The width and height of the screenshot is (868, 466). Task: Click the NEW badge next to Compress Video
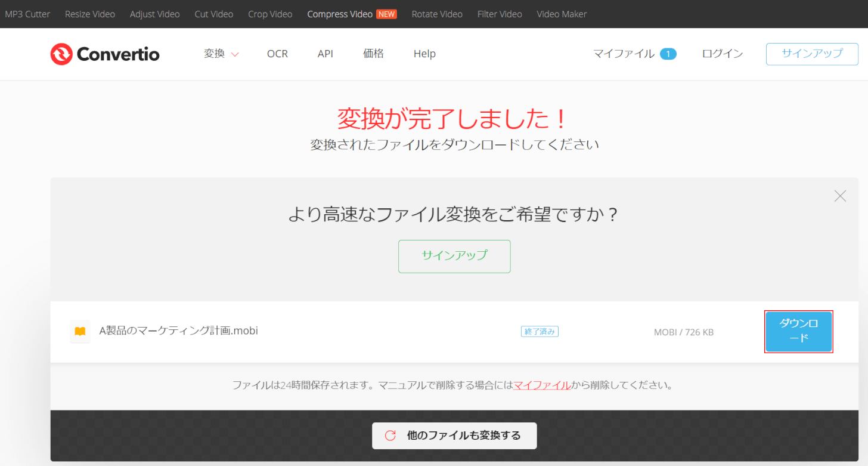(x=387, y=13)
